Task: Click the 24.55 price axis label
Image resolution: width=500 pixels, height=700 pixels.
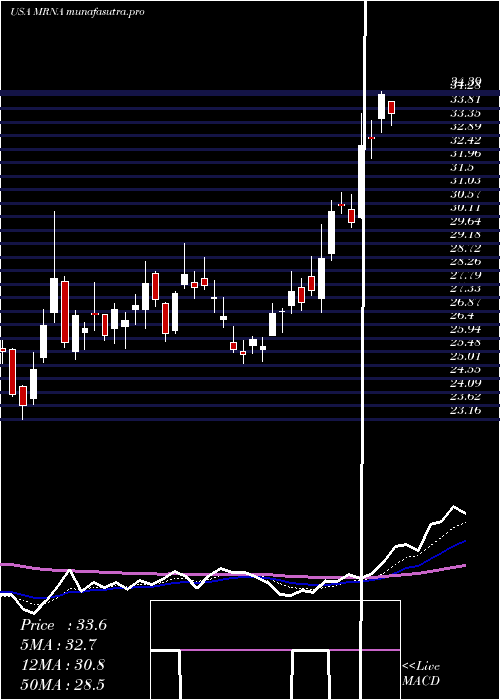Action: click(466, 369)
